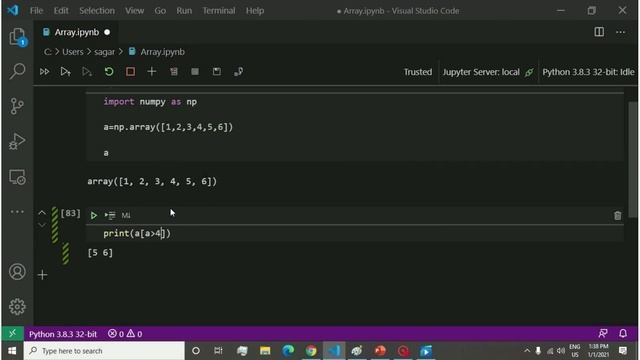Image resolution: width=640 pixels, height=360 pixels.
Task: Split the editor to the right
Action: (599, 32)
